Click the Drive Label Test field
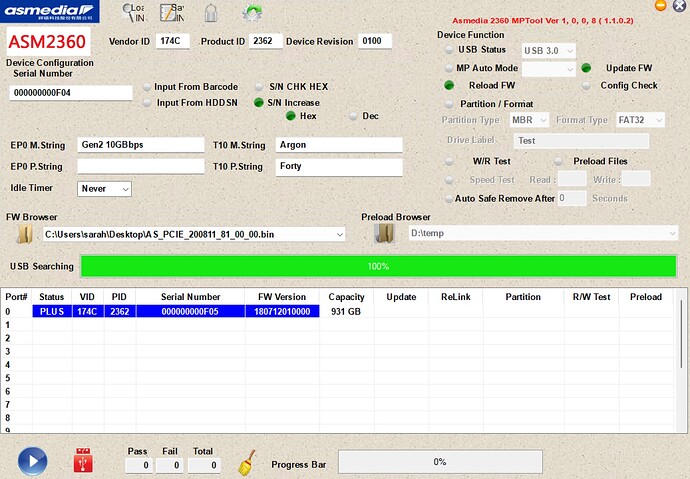Viewport: 690px width, 479px height. click(x=581, y=141)
